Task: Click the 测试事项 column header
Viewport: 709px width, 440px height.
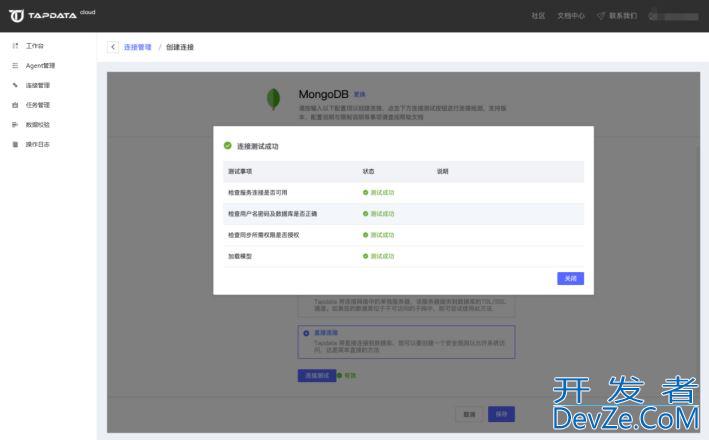Action: 240,171
